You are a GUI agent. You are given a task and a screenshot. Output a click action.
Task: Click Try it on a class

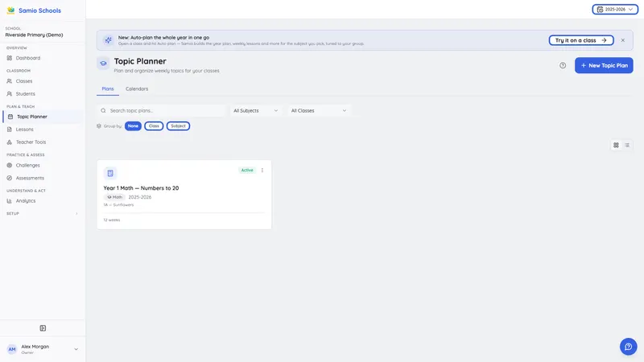point(581,40)
